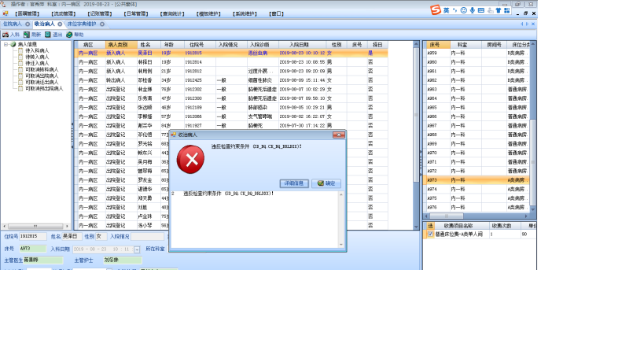Click the tree panel horizontal scrollbar
This screenshot has height=362, width=644.
35,227
